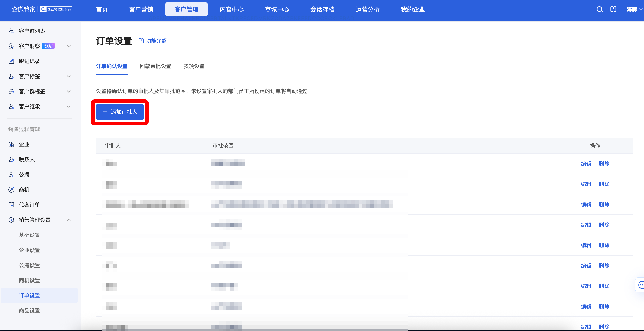Click 删除 in the second approver row
The height and width of the screenshot is (331, 644).
(604, 184)
